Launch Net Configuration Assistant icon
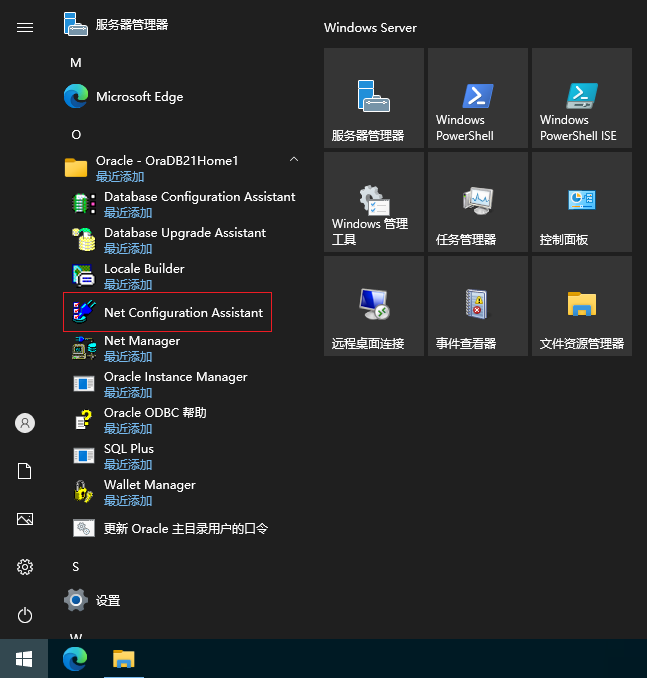Viewport: 647px width, 678px height. [83, 312]
